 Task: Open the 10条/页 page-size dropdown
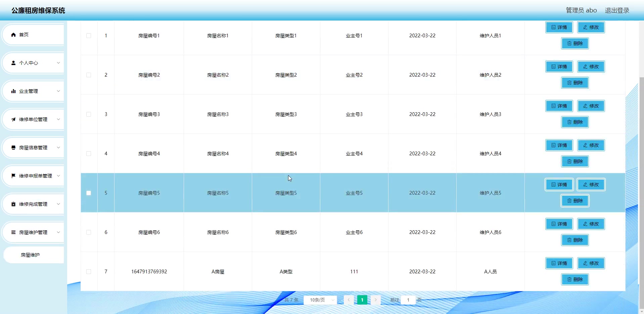[320, 300]
